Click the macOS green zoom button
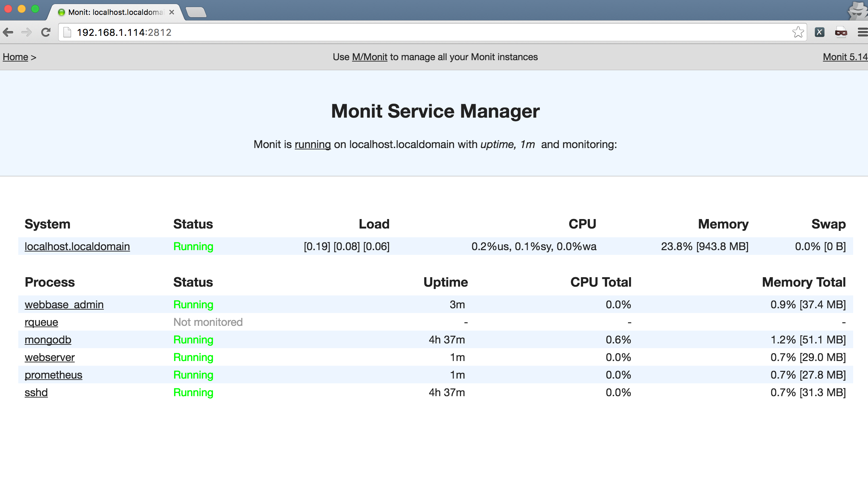The width and height of the screenshot is (868, 480). [x=35, y=9]
